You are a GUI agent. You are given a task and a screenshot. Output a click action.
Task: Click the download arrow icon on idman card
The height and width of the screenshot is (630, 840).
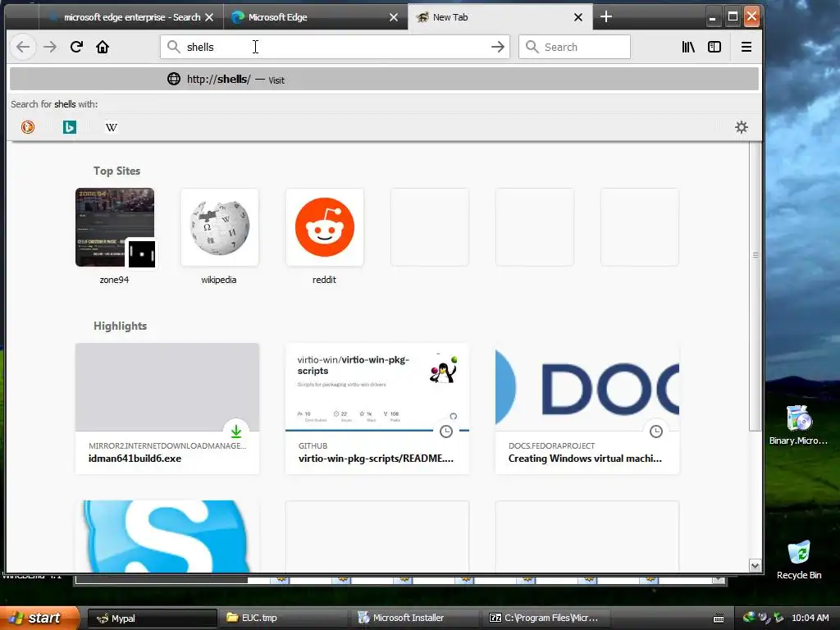pos(236,431)
